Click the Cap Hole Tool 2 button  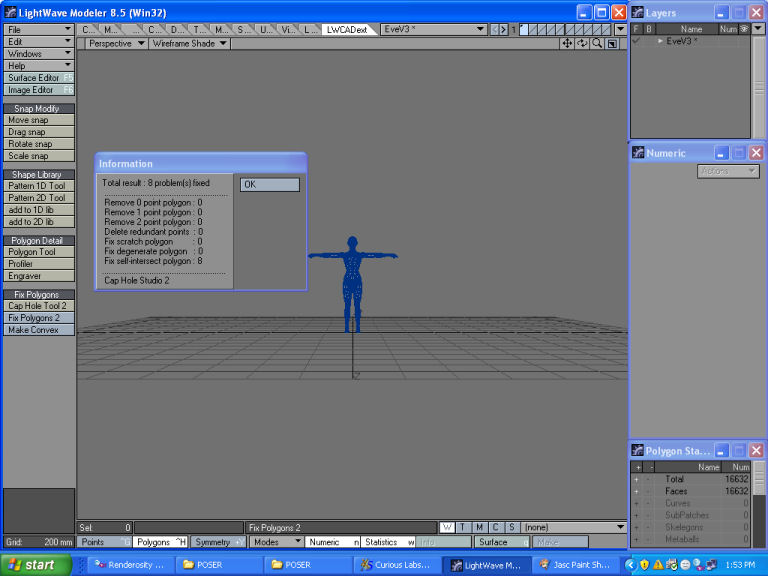39,306
